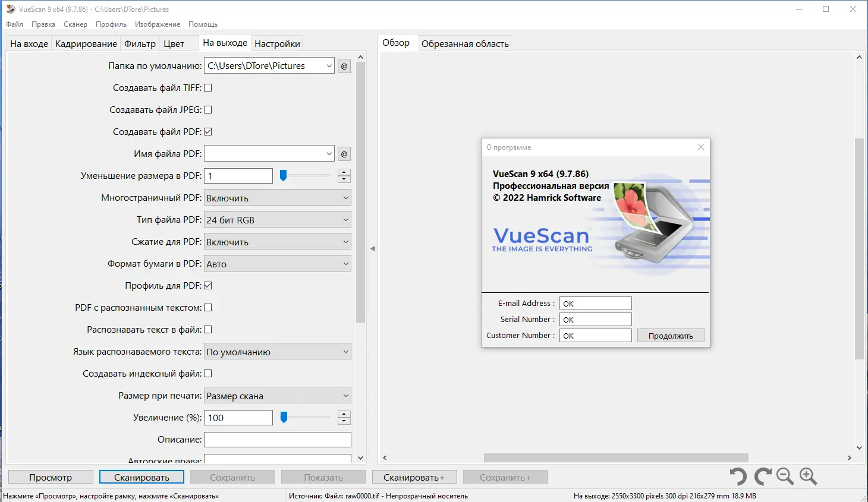The height and width of the screenshot is (502, 868).
Task: Click the rotate left icon
Action: (x=738, y=476)
